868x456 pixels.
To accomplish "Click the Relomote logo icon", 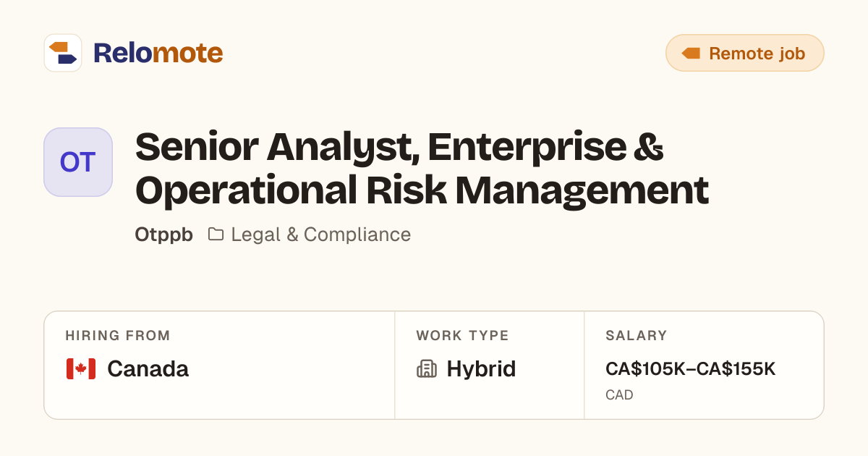I will pos(63,53).
